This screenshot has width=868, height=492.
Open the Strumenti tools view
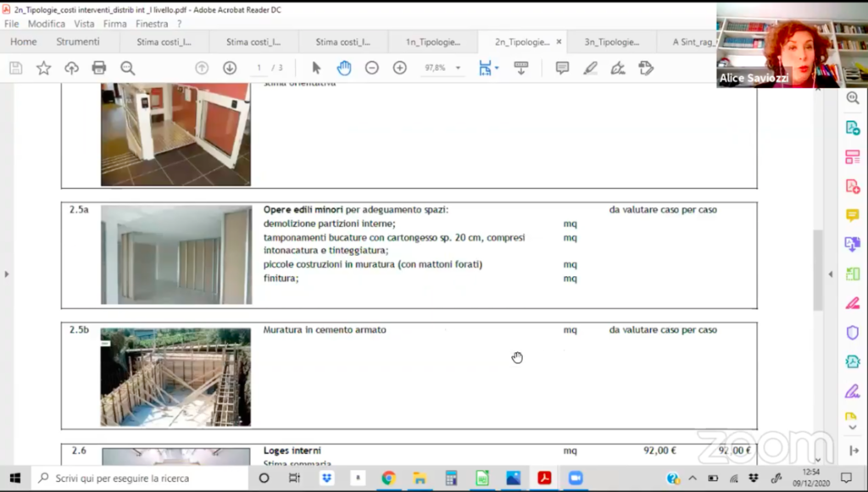[78, 41]
